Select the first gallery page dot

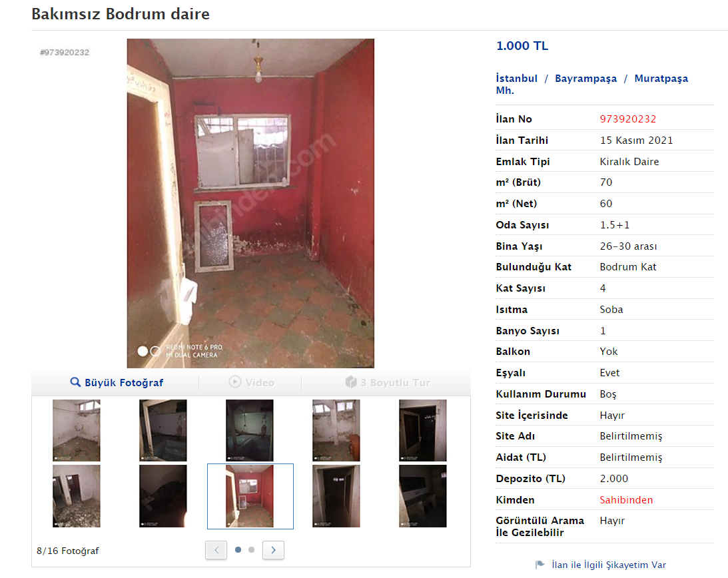tap(238, 549)
